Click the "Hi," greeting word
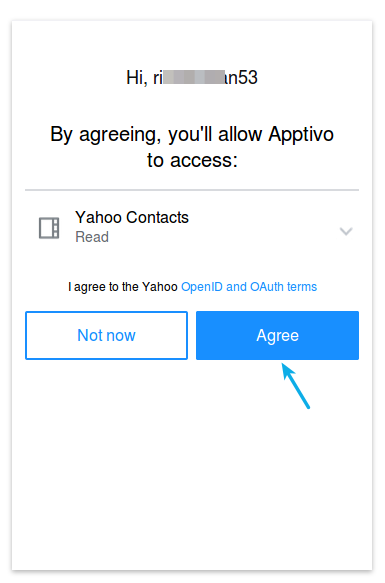385x583 pixels. point(137,78)
